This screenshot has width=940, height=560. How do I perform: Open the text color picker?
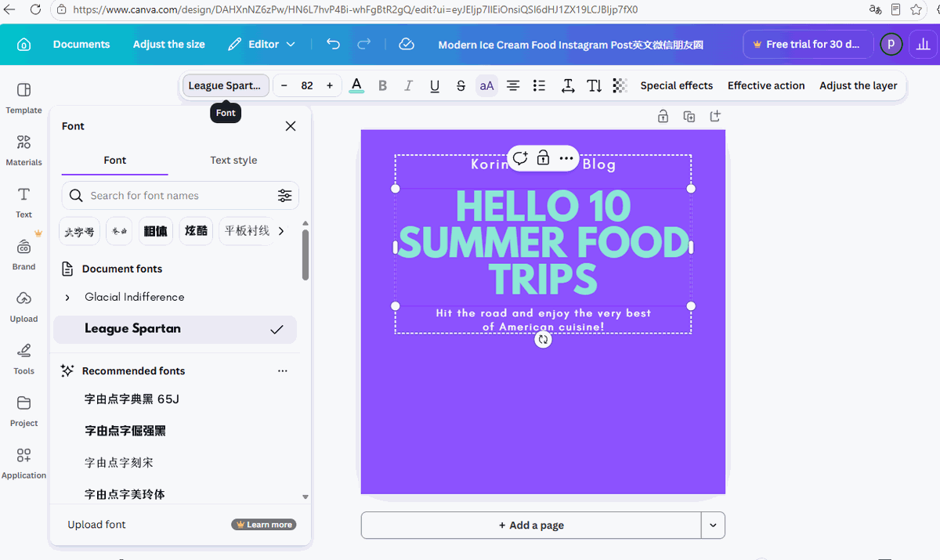coord(356,85)
